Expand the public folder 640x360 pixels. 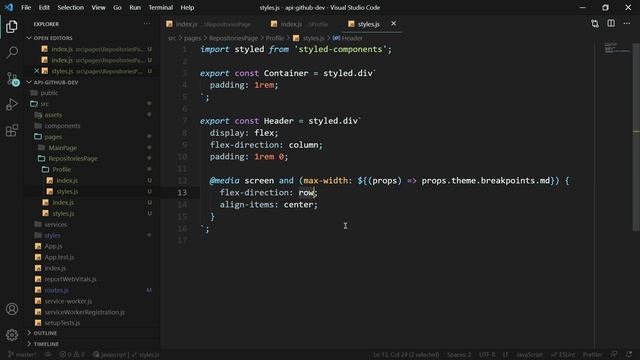(x=49, y=93)
